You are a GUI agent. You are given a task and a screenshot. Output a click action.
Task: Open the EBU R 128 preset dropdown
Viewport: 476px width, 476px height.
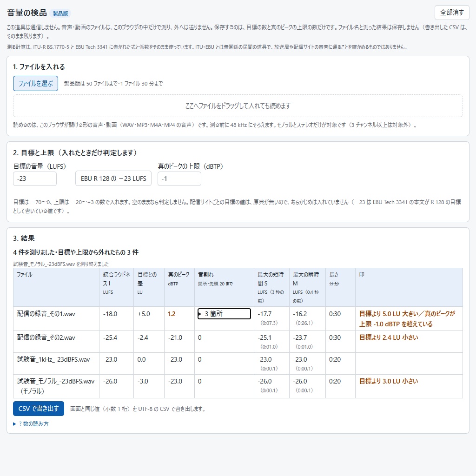click(x=113, y=178)
